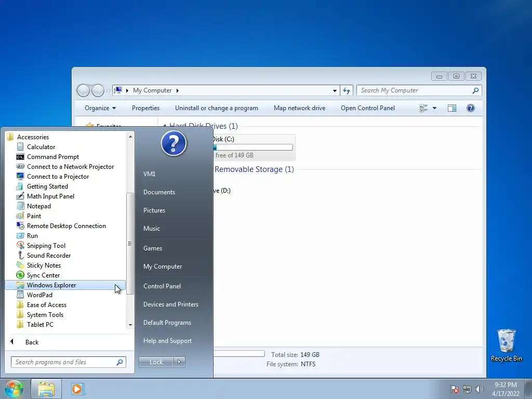Open shutdown options arrow beside Lock
The image size is (532, 399).
[179, 362]
